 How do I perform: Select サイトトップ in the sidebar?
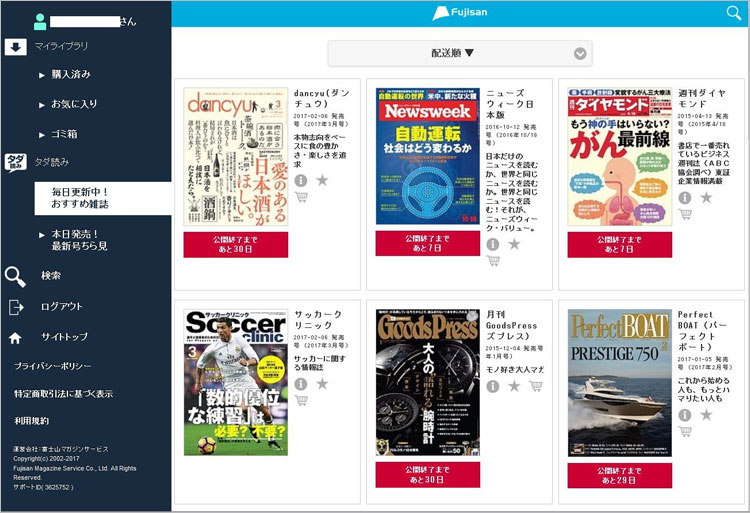(65, 337)
